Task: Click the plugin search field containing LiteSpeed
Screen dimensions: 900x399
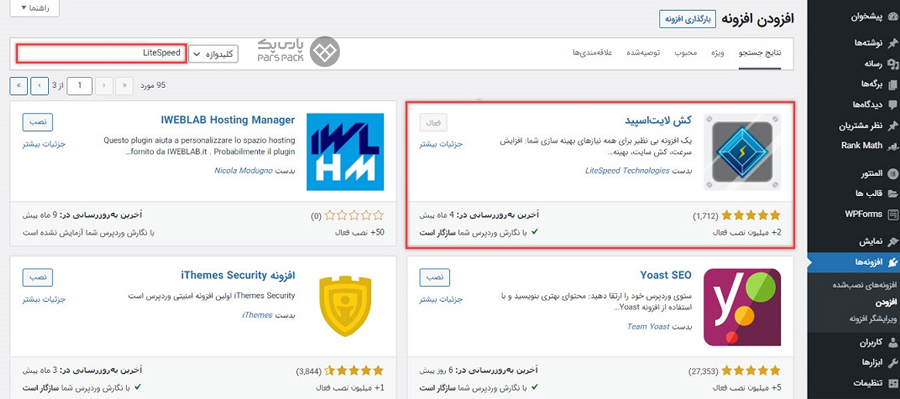Action: tap(101, 54)
